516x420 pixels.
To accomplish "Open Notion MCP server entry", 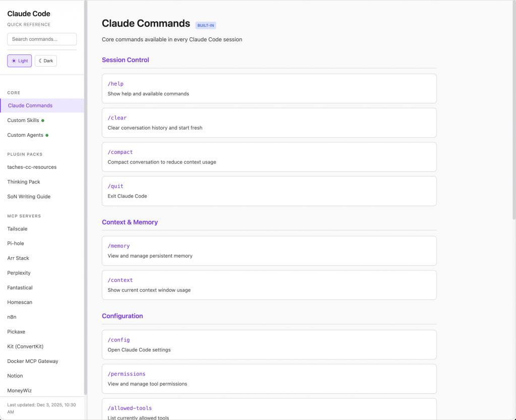I will pos(15,376).
